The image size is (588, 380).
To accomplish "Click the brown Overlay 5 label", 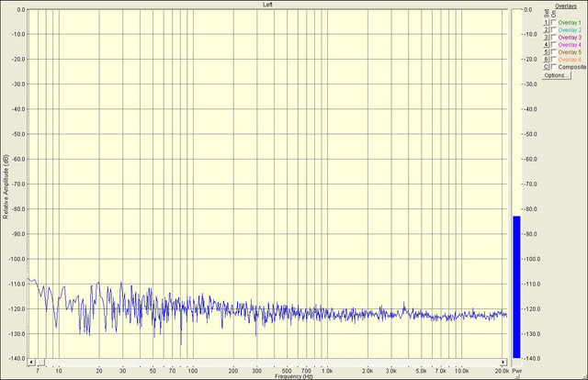I will click(570, 52).
